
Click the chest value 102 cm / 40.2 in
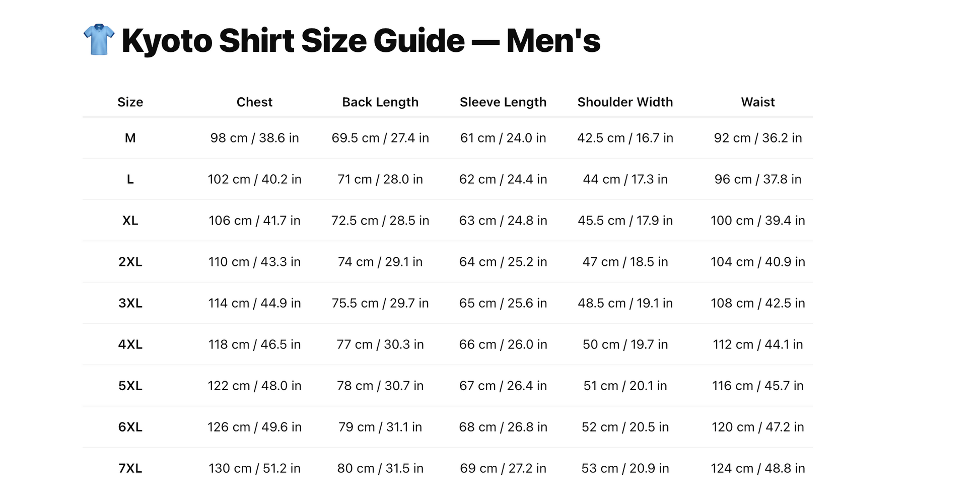point(254,179)
